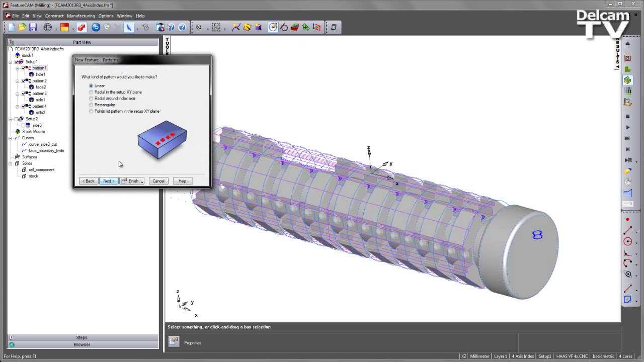644x362 pixels.
Task: Open the Manufacturing menu
Action: click(x=81, y=16)
